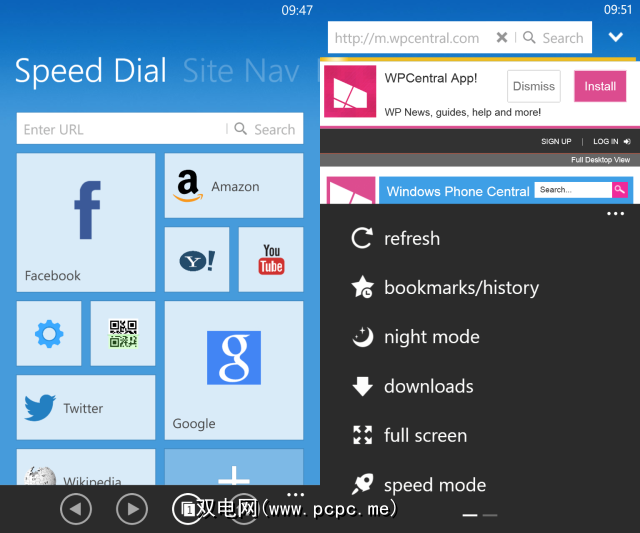The image size is (640, 533).
Task: Add a new speed dial tile
Action: 234,467
